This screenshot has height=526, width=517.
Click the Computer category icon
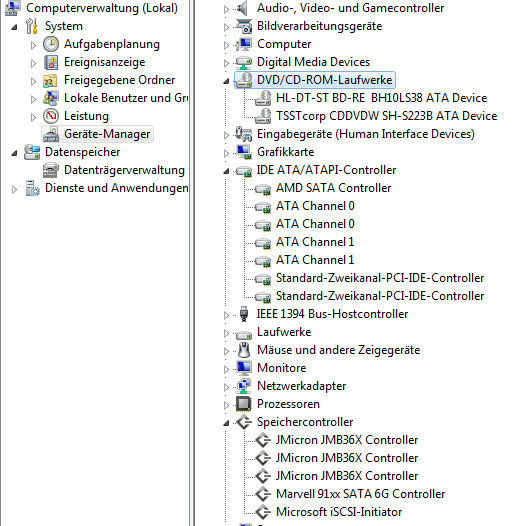pyautogui.click(x=244, y=44)
